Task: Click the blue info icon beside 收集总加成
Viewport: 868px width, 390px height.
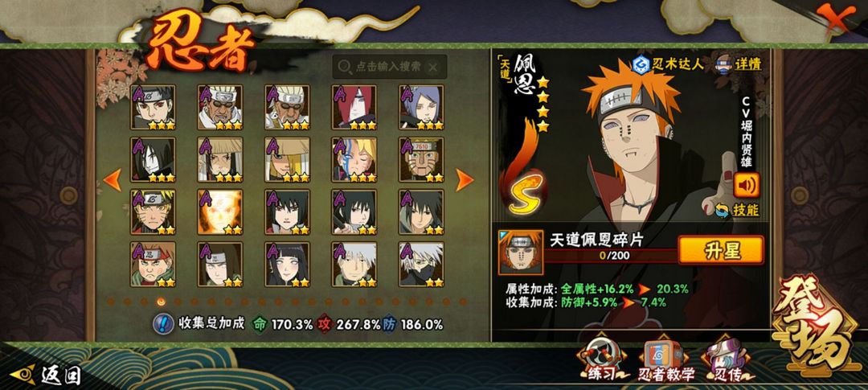Action: point(162,323)
